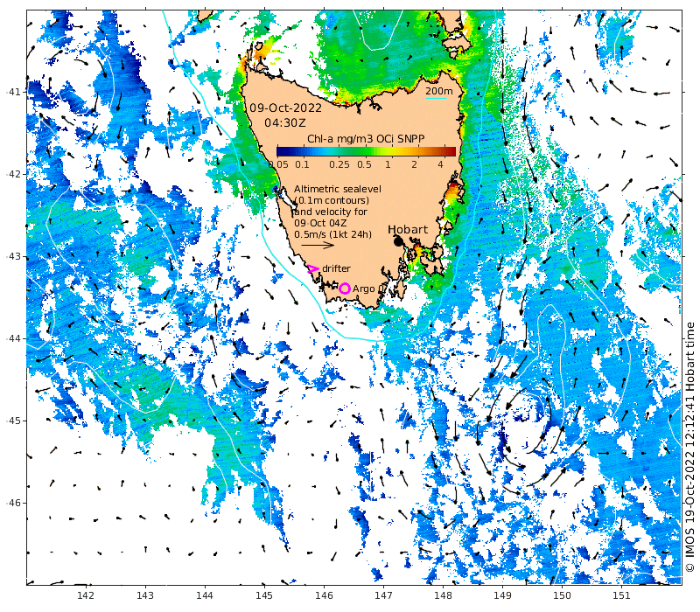
Task: Click latitude axis label '-43'
Action: (13, 256)
